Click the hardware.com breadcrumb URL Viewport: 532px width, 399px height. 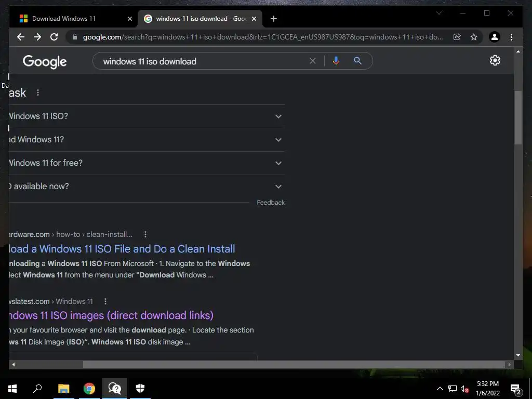71,234
